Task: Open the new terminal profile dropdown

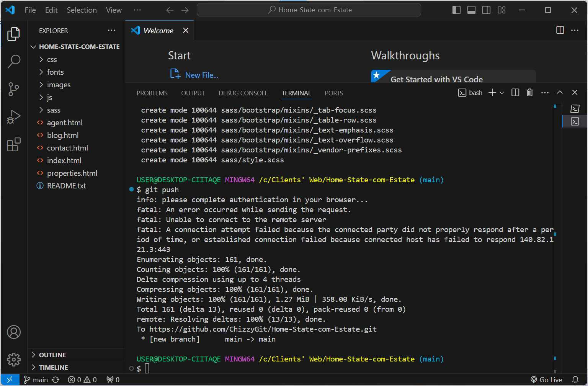Action: pyautogui.click(x=502, y=93)
